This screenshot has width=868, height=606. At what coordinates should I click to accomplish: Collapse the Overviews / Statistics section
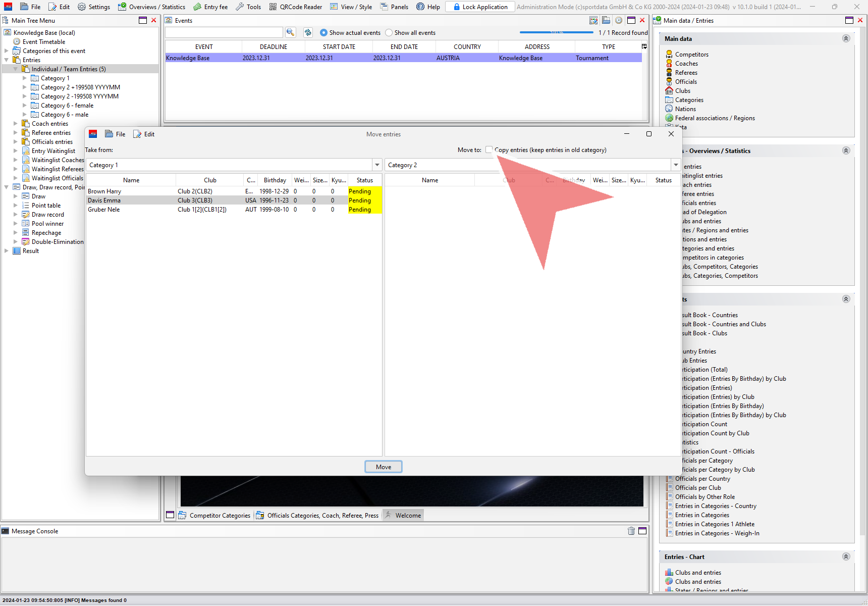[x=846, y=150]
